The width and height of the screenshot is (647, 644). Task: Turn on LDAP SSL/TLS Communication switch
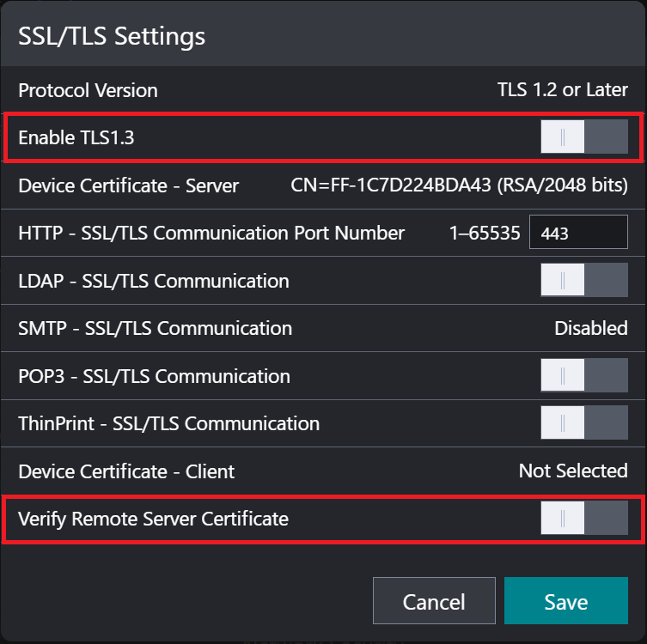coord(583,281)
